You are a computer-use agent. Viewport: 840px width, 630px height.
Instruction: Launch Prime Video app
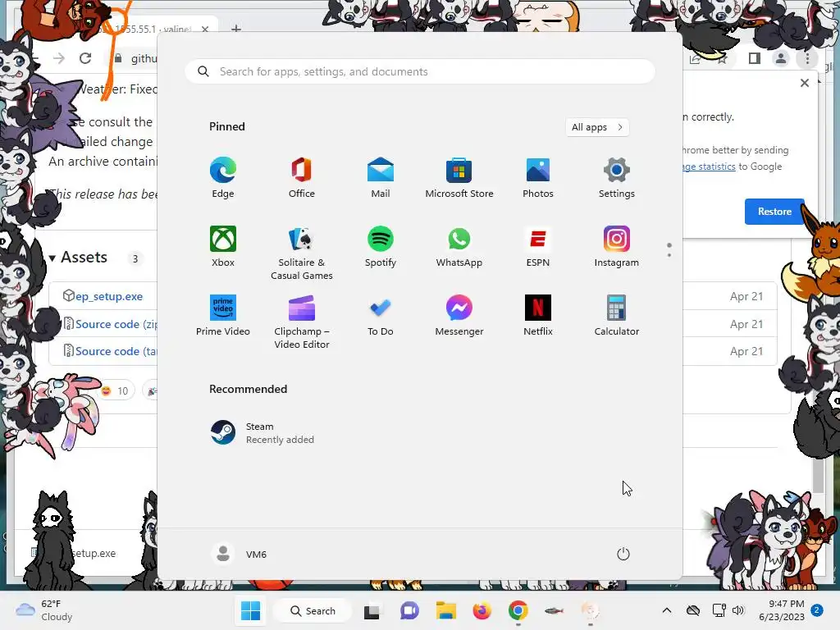223,316
